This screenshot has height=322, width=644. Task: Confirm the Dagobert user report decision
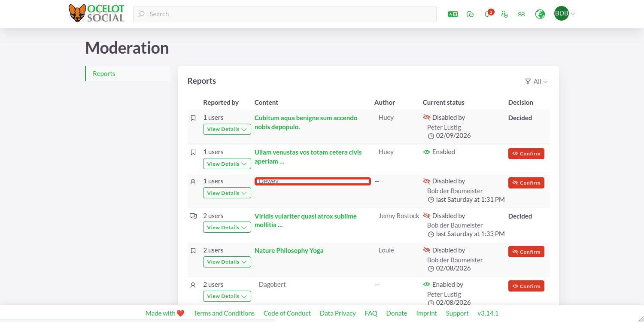526,286
